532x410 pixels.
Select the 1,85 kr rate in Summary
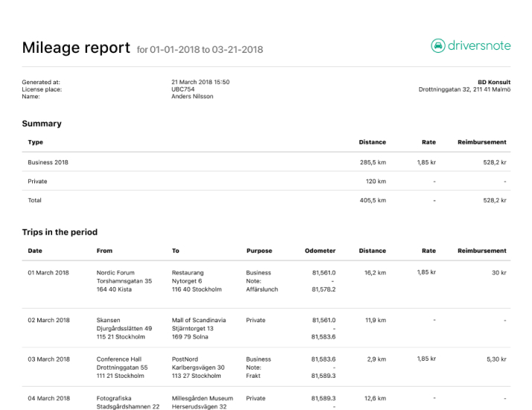tap(426, 163)
